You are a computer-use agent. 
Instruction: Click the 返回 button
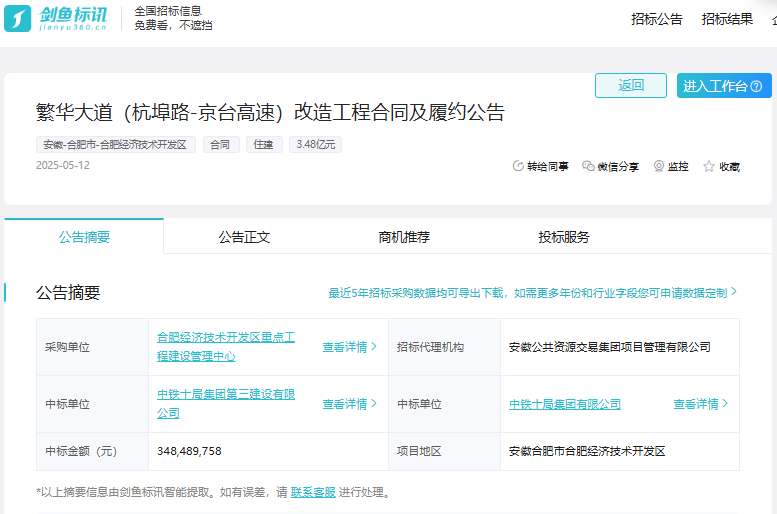(630, 86)
